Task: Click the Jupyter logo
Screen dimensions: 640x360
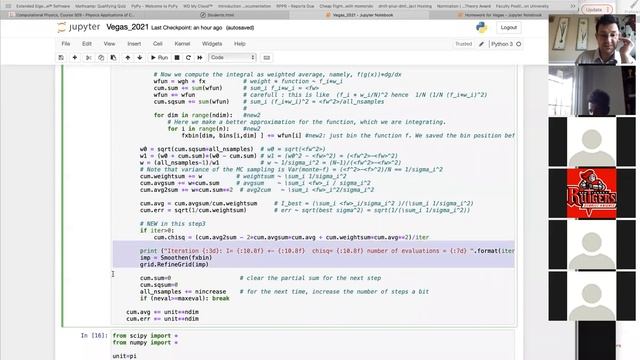Action: pos(79,27)
